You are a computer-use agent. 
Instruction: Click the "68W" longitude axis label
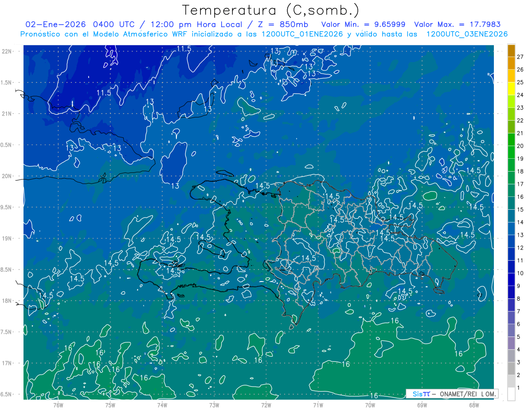(473, 405)
